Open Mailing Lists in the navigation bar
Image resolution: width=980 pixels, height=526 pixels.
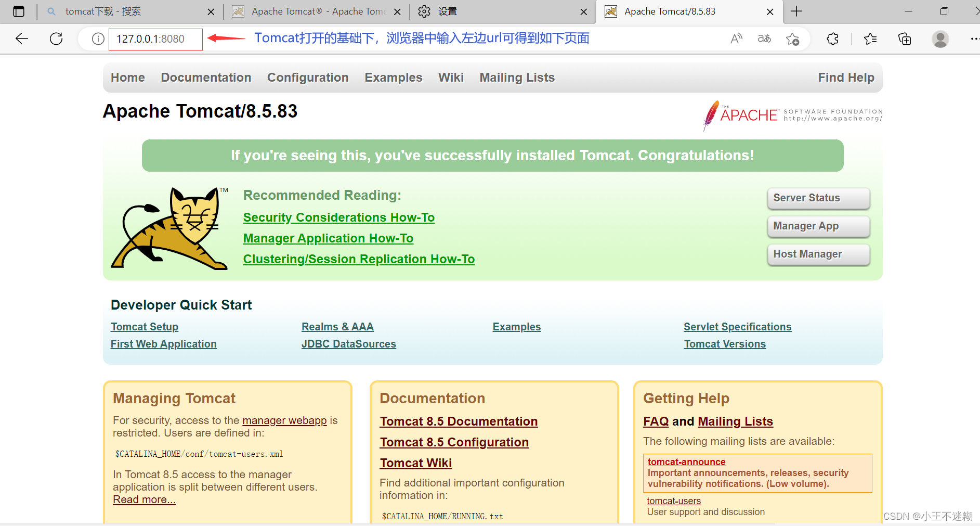pos(517,78)
